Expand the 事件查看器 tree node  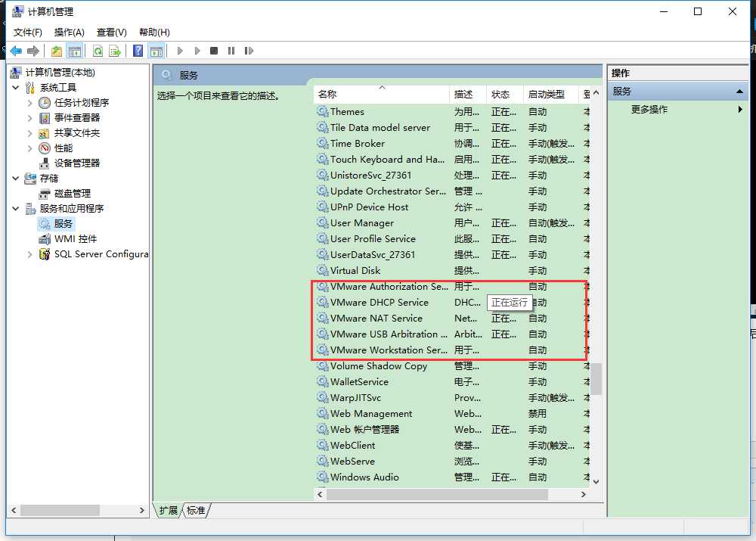[x=30, y=118]
